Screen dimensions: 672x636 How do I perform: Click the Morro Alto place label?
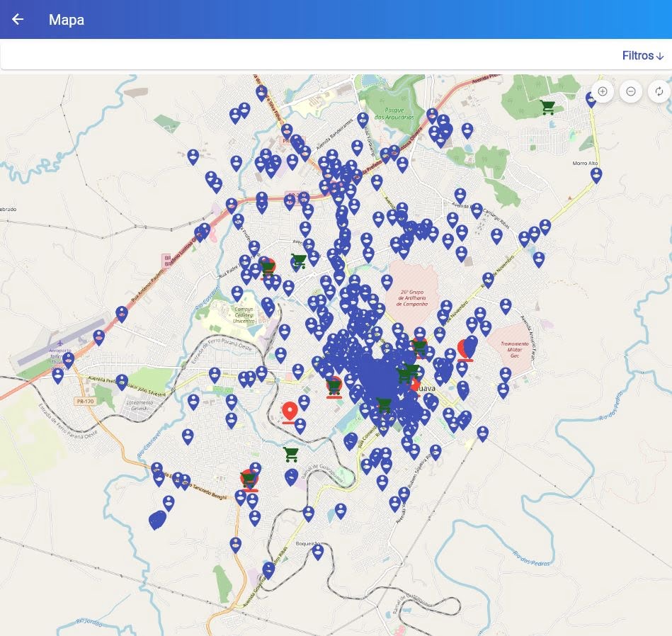tap(585, 163)
